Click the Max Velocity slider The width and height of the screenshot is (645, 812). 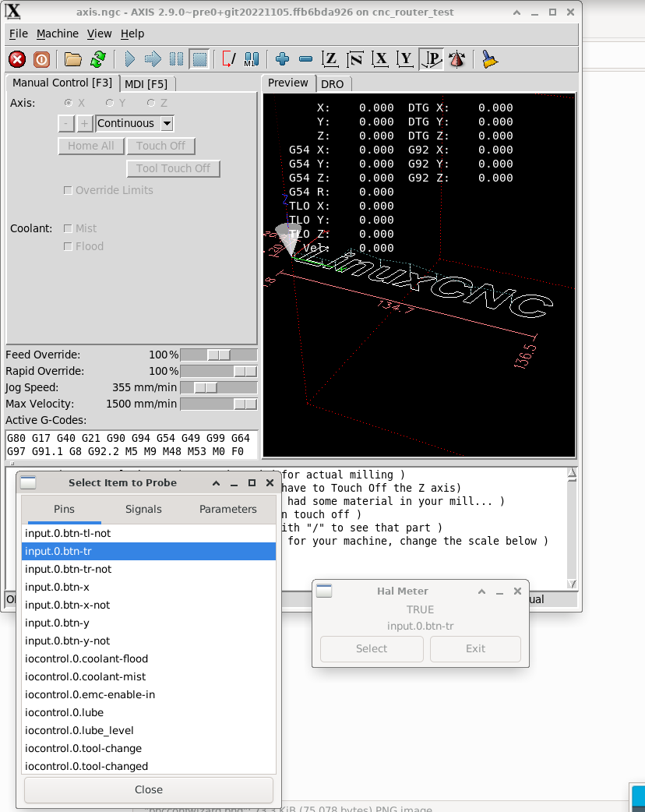(x=218, y=404)
